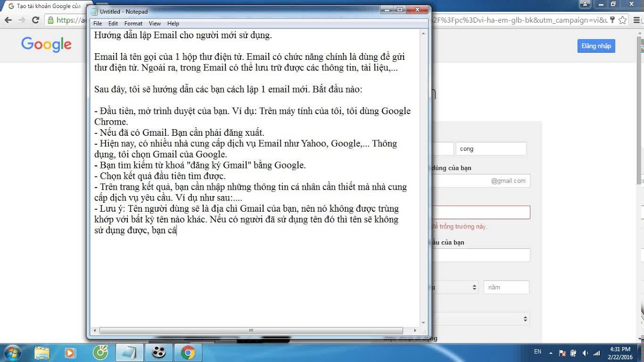Click the EN language indicator in the tray
Viewport: 644px width, 362px height.
pyautogui.click(x=537, y=352)
